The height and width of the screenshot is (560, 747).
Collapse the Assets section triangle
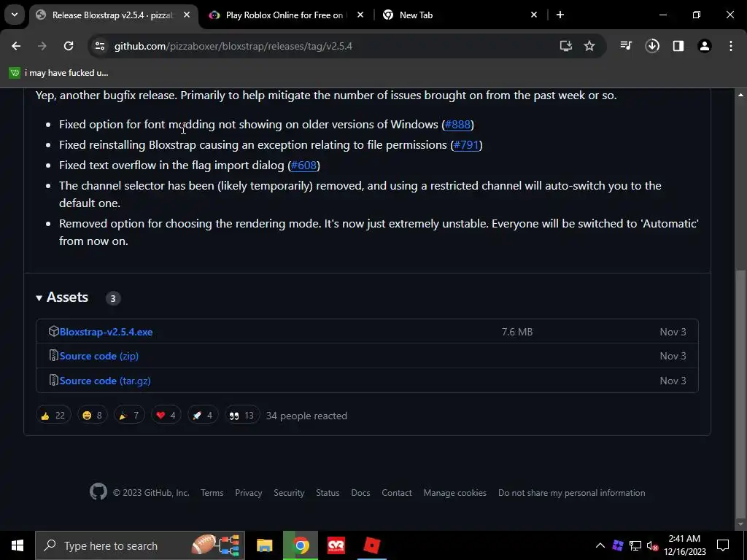coord(39,298)
